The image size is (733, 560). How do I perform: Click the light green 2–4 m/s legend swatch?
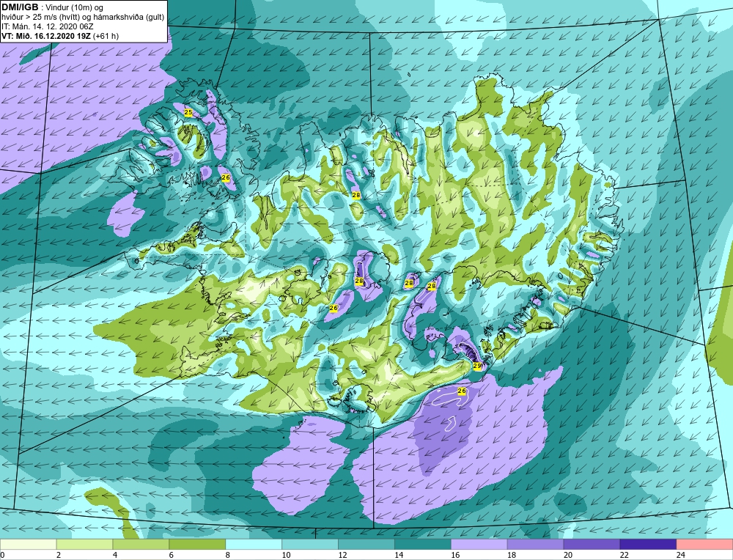pos(84,545)
